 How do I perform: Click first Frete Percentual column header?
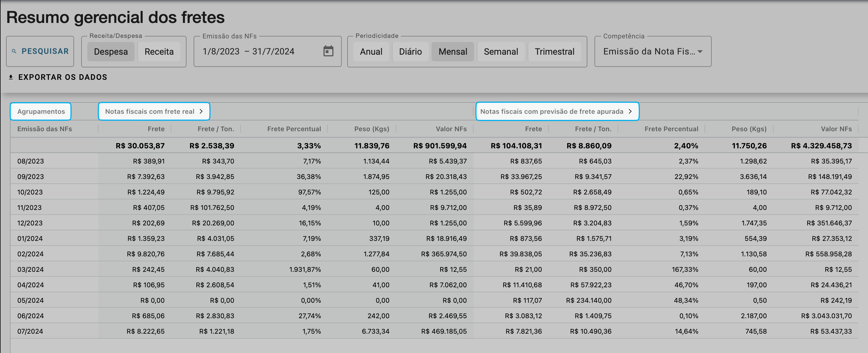(294, 129)
